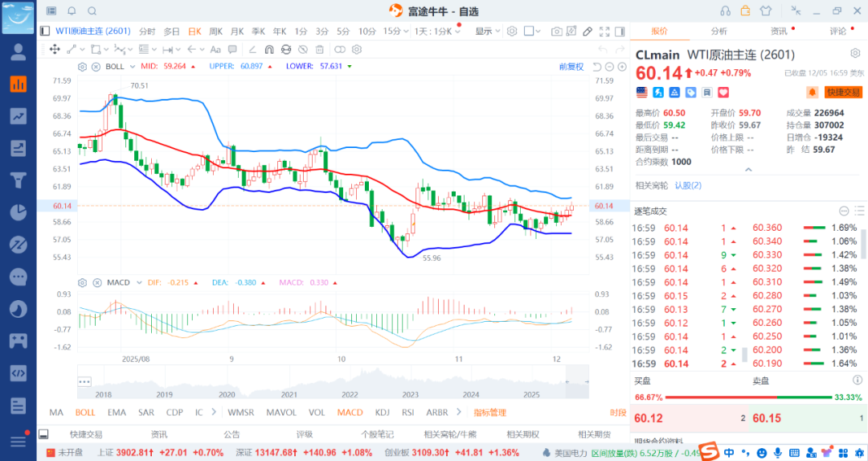
Task: Click the 60.15 ask price box
Action: pos(807,418)
